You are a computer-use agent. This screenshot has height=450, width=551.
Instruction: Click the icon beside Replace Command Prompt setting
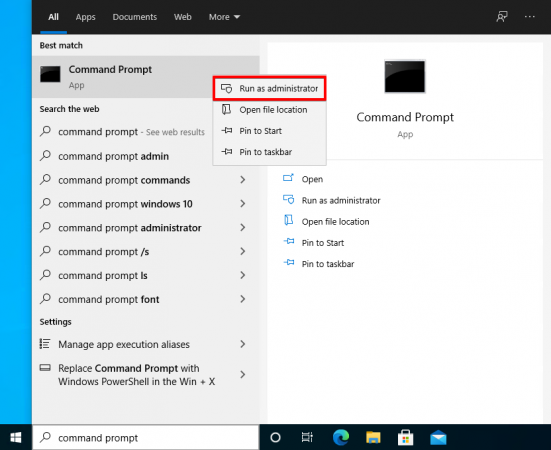tap(45, 368)
